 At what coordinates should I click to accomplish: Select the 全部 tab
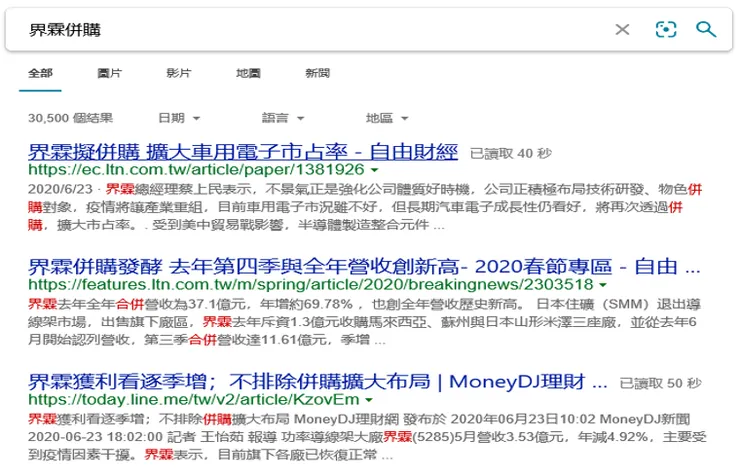[40, 73]
